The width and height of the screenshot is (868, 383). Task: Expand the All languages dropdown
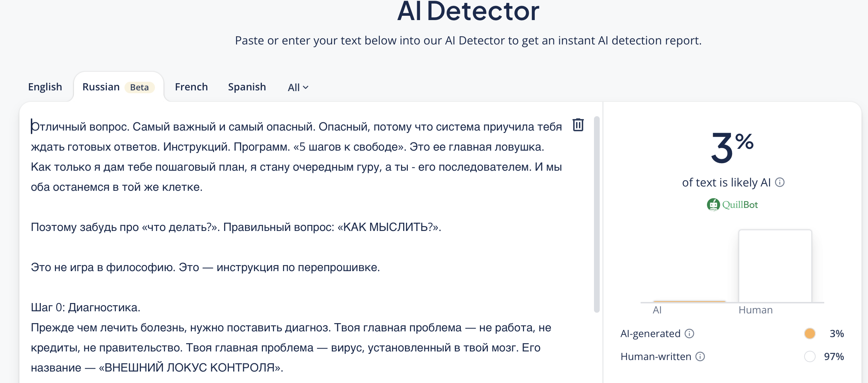298,88
